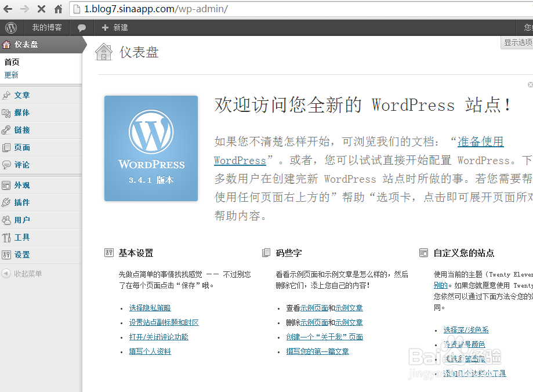533x392 pixels.
Task: Click the 评论 speech bubble icon
Action: (6, 165)
